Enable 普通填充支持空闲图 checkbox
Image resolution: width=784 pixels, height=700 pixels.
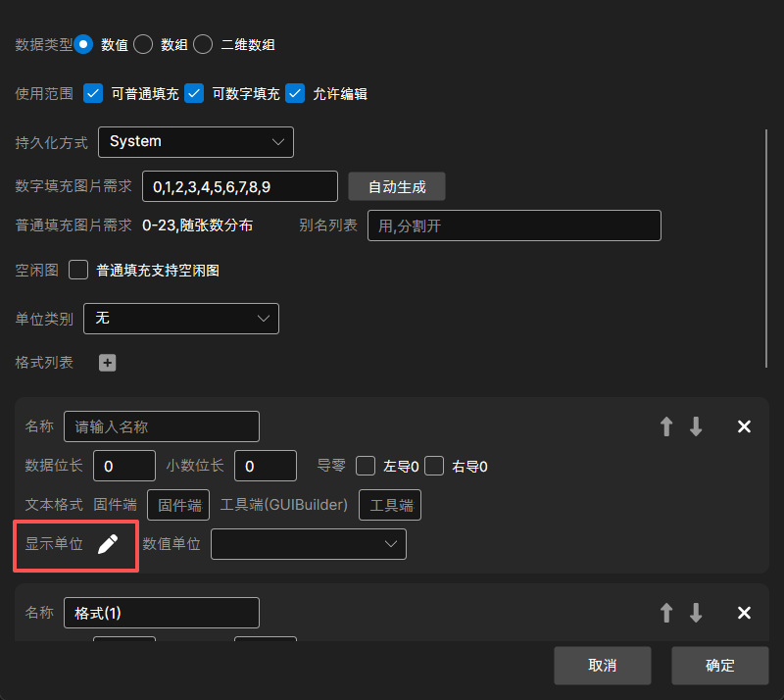tap(78, 270)
